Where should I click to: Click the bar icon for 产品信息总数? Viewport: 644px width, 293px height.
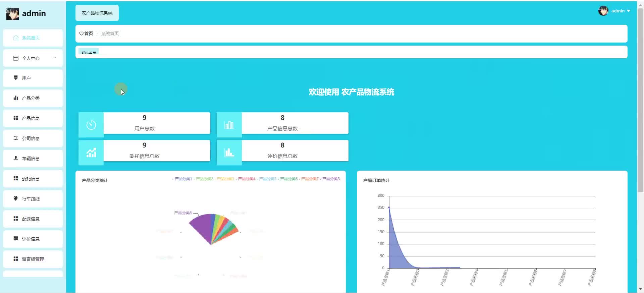coord(229,125)
